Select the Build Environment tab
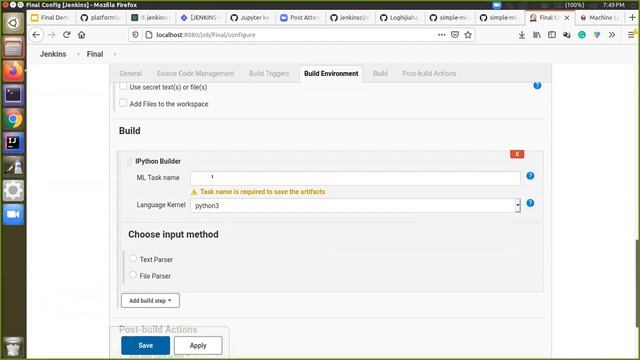 pyautogui.click(x=331, y=73)
